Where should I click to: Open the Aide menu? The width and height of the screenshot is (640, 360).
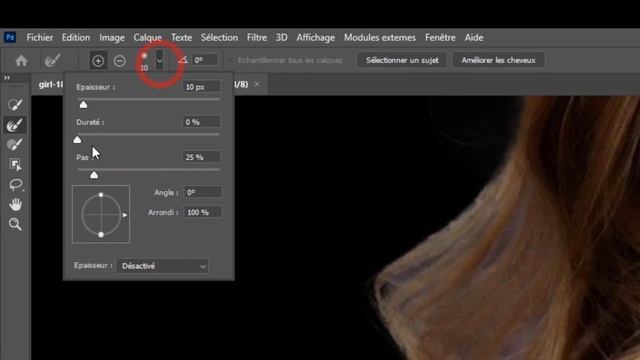click(x=474, y=38)
